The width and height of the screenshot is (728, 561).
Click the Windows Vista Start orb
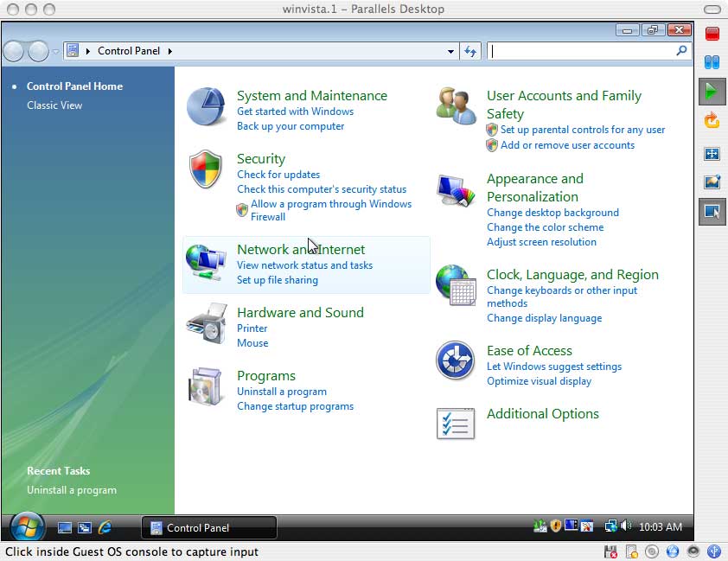point(27,527)
